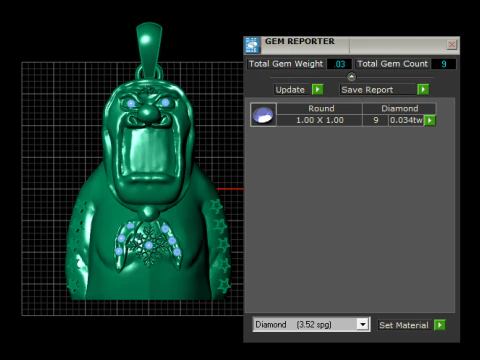480x360 pixels.
Task: Click the Total Gem Count value 9
Action: coord(444,64)
